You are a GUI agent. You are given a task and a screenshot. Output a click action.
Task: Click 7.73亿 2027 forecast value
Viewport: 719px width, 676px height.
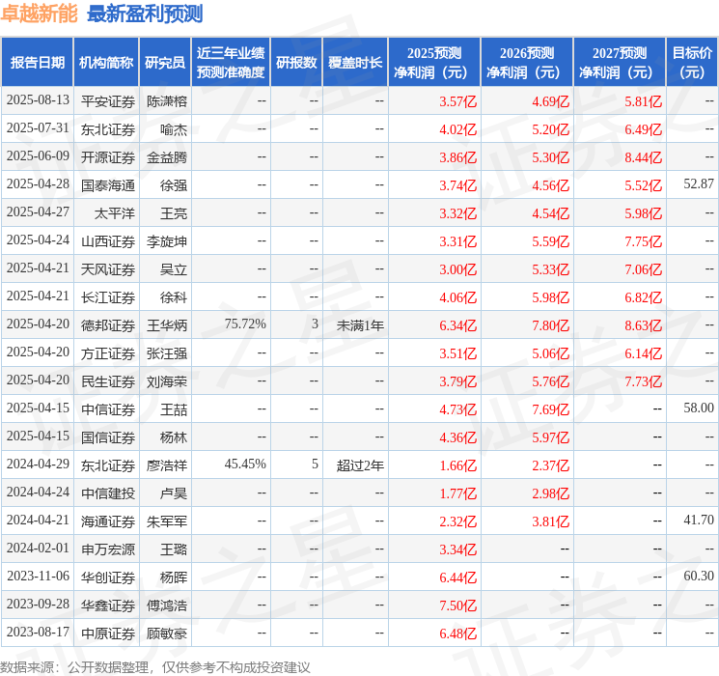(643, 381)
